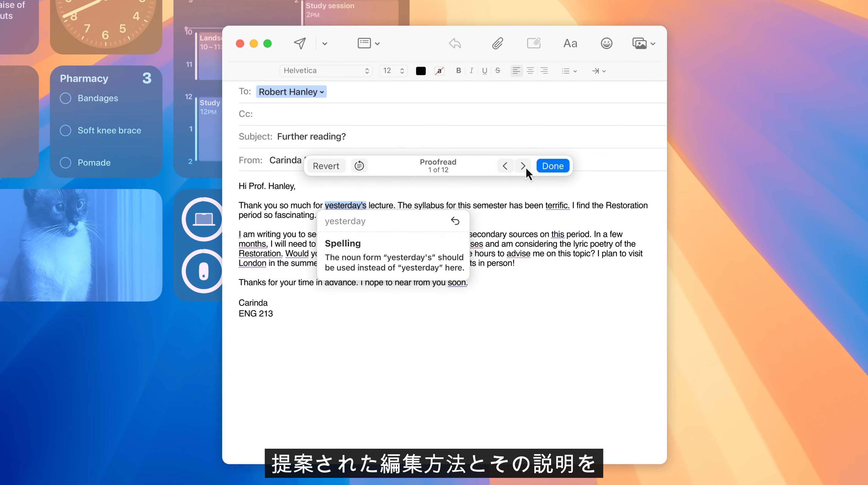
Task: Click the Send paper-plane icon
Action: [299, 43]
